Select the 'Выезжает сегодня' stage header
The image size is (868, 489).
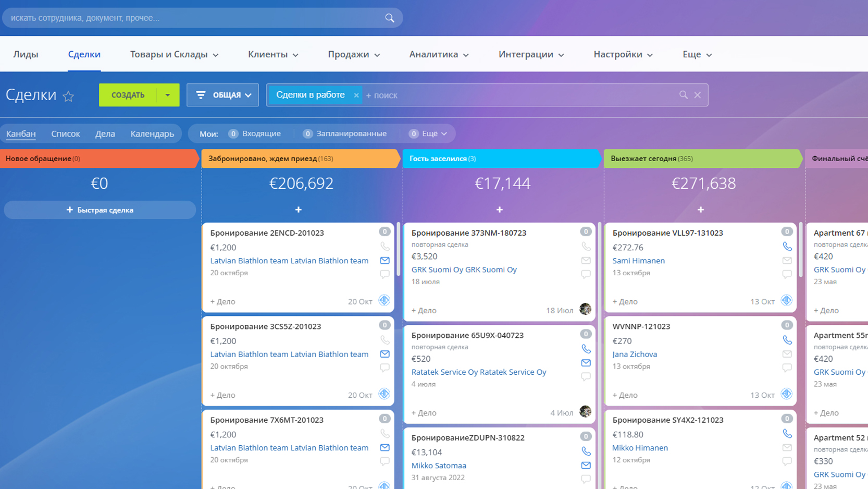(x=702, y=158)
